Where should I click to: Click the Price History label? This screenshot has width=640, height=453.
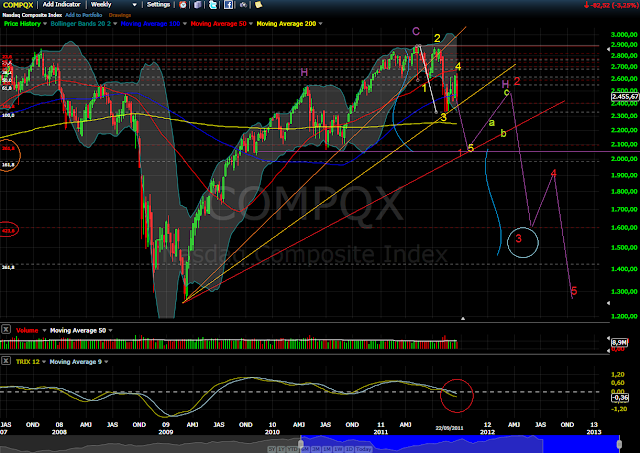[22, 24]
